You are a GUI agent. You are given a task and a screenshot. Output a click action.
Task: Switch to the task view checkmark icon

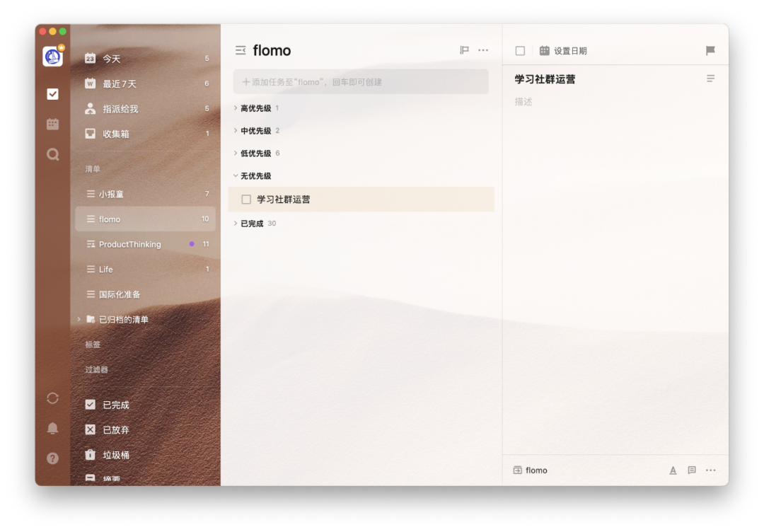(x=52, y=94)
